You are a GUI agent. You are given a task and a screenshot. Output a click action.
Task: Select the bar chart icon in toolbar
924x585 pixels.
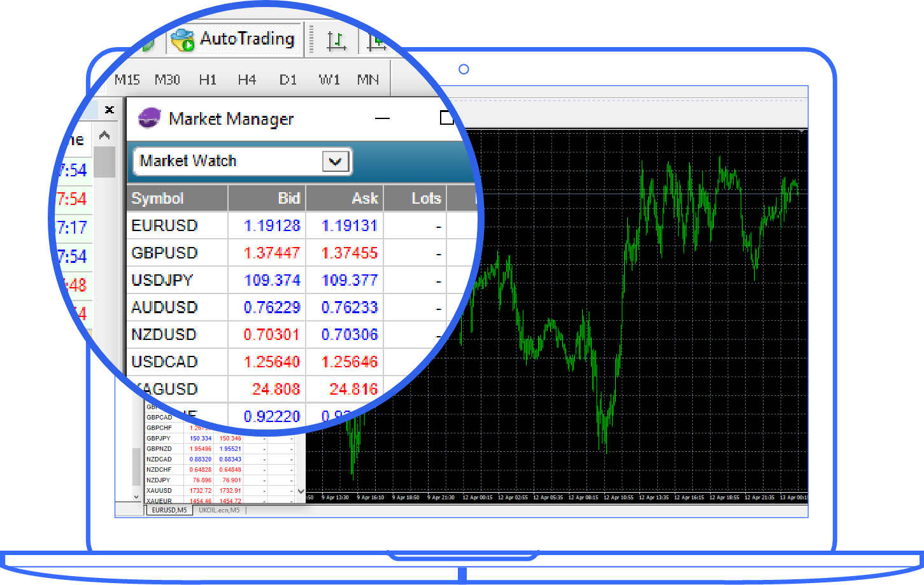[x=336, y=41]
